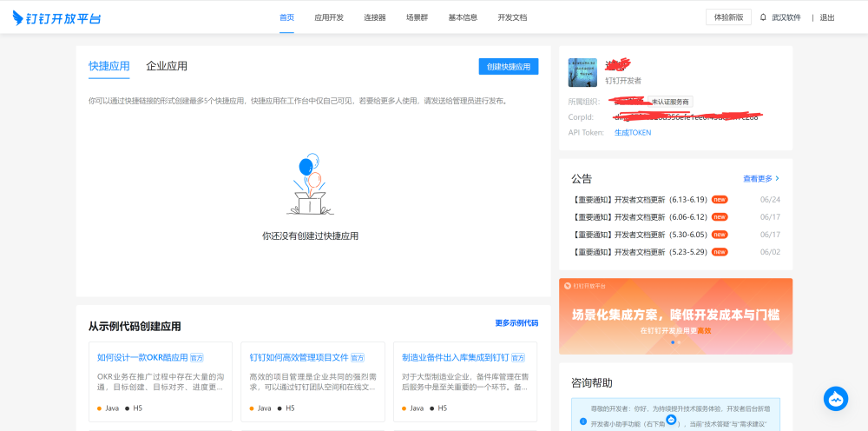Open the 应用开发 menu
This screenshot has width=868, height=431.
click(x=329, y=17)
